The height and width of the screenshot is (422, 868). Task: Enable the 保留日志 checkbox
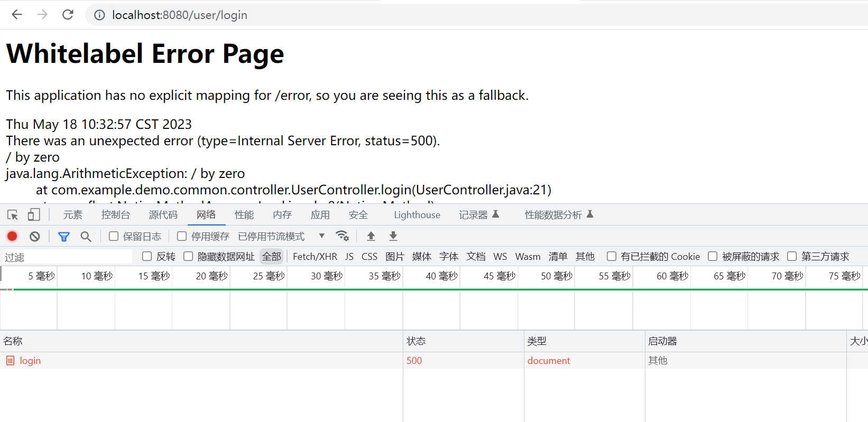coord(114,236)
